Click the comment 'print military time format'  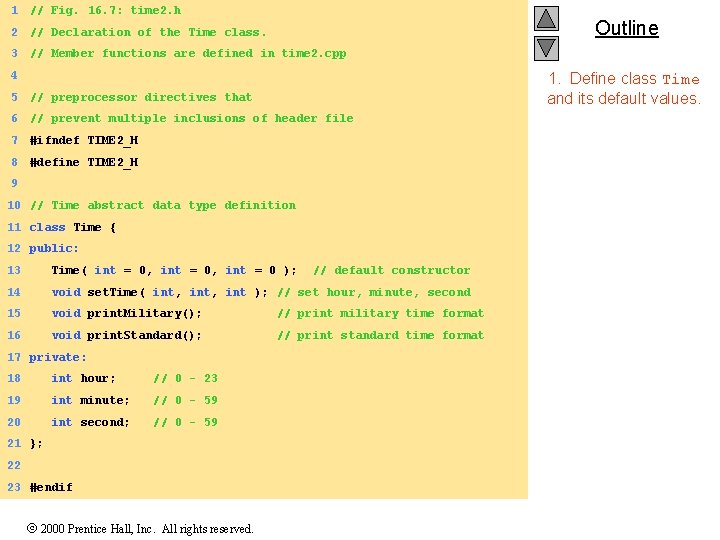click(390, 313)
